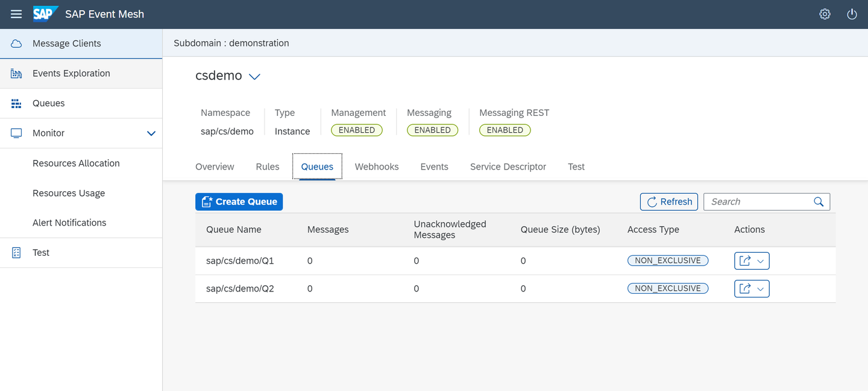Viewport: 868px width, 391px height.
Task: Click the Q1 row action export icon
Action: click(745, 261)
